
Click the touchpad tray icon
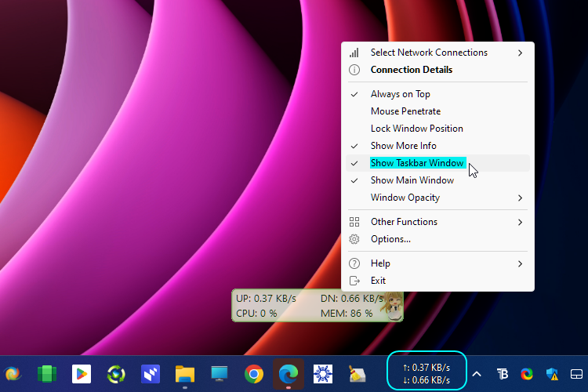576,374
